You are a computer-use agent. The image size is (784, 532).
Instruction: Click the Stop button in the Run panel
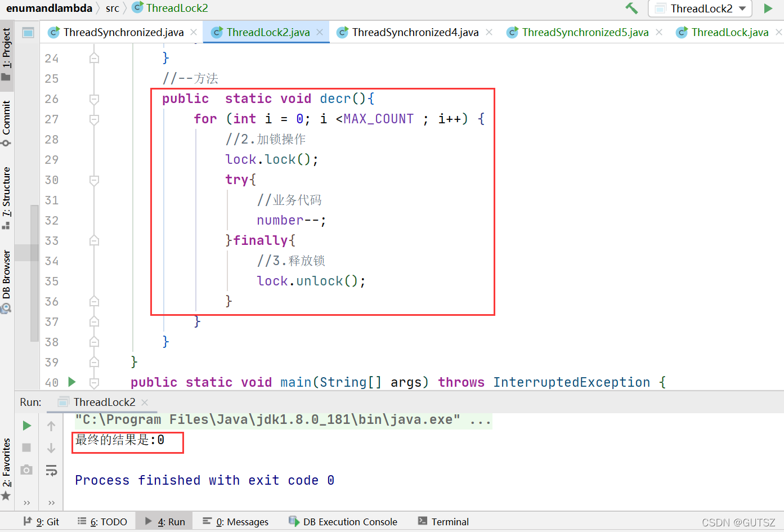coord(26,448)
